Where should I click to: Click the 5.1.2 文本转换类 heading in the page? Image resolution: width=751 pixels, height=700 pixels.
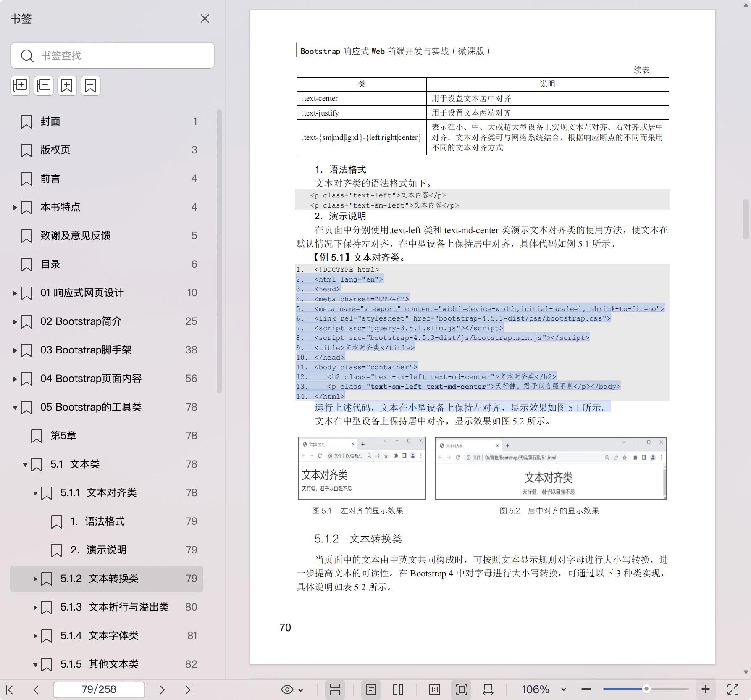pos(358,539)
